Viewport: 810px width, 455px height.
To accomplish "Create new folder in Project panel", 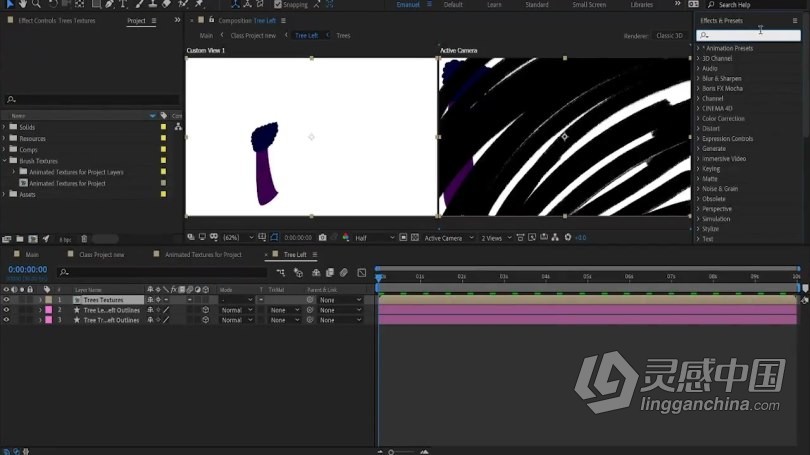I will pos(20,239).
